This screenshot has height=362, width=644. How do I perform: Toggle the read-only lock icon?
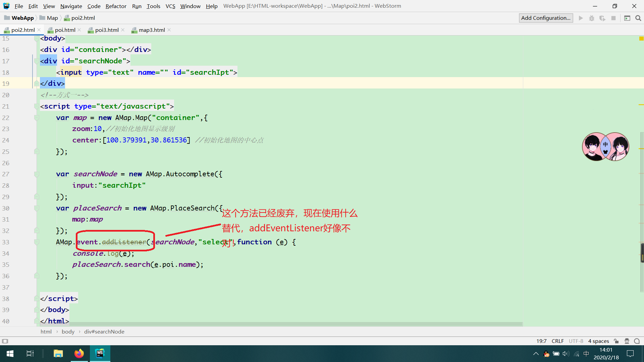pos(616,341)
